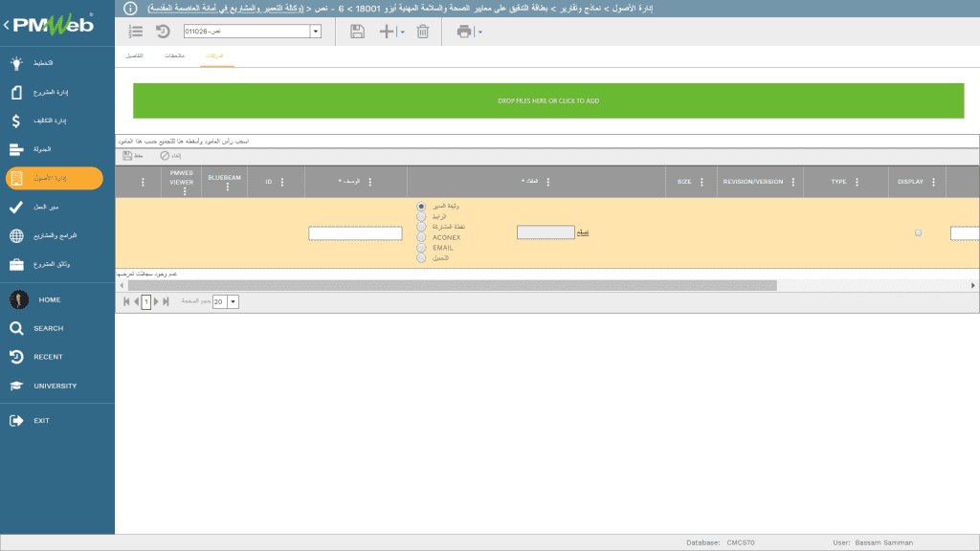The image size is (980, 551).
Task: Click the تصفح browse link
Action: coord(583,233)
